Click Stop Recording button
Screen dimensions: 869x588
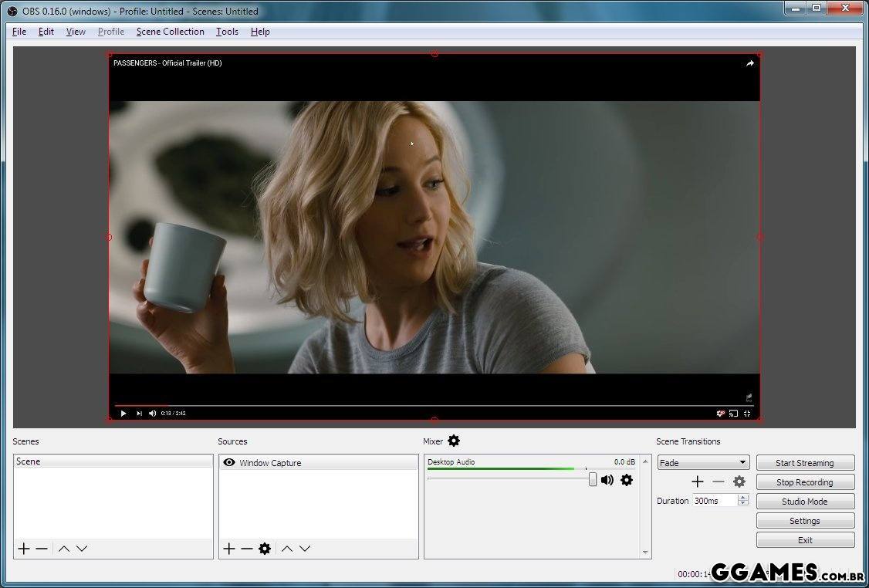(805, 482)
